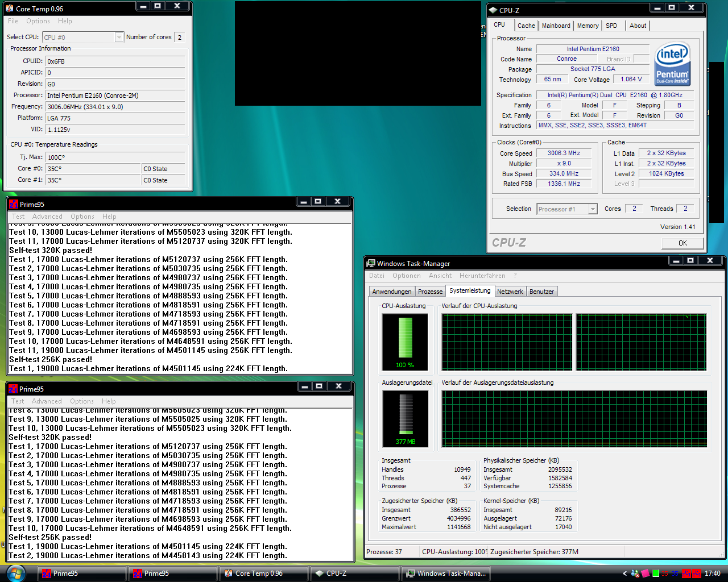Switch to Anwendungen tab in Task-Manager
Screen dimensions: 728x582
coord(392,292)
